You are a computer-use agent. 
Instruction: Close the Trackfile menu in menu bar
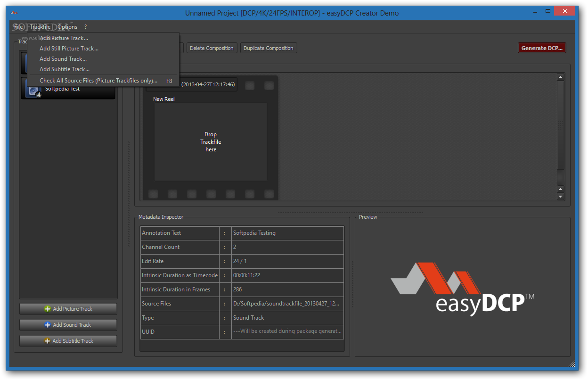coord(40,27)
